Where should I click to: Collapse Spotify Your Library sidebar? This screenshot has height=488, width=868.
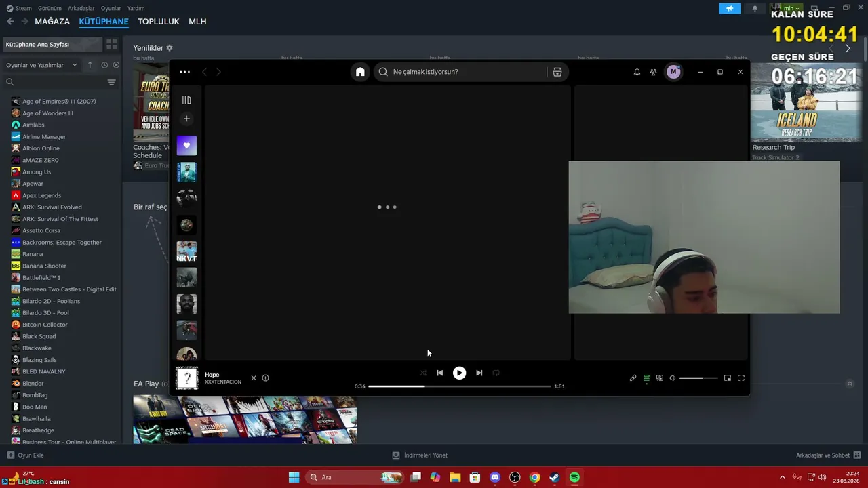(x=186, y=100)
